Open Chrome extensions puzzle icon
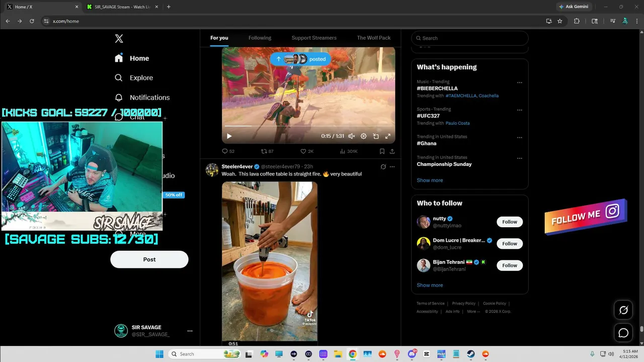The width and height of the screenshot is (644, 362). pos(577,21)
